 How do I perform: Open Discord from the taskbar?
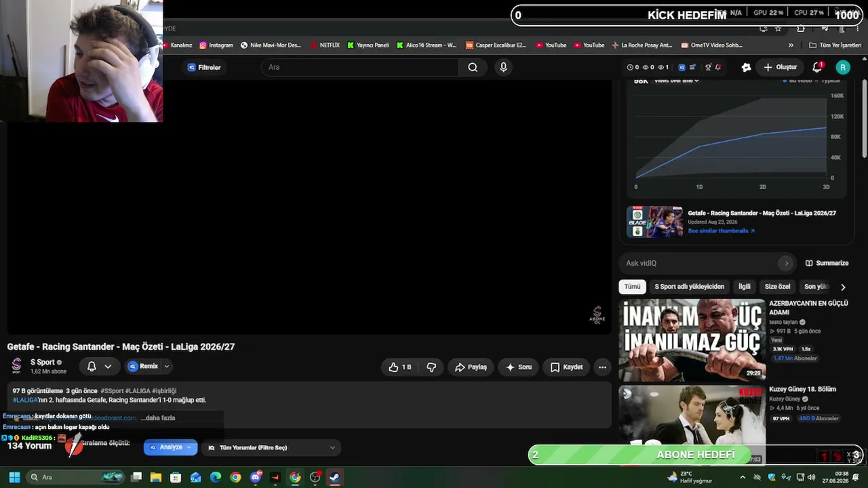point(256,477)
